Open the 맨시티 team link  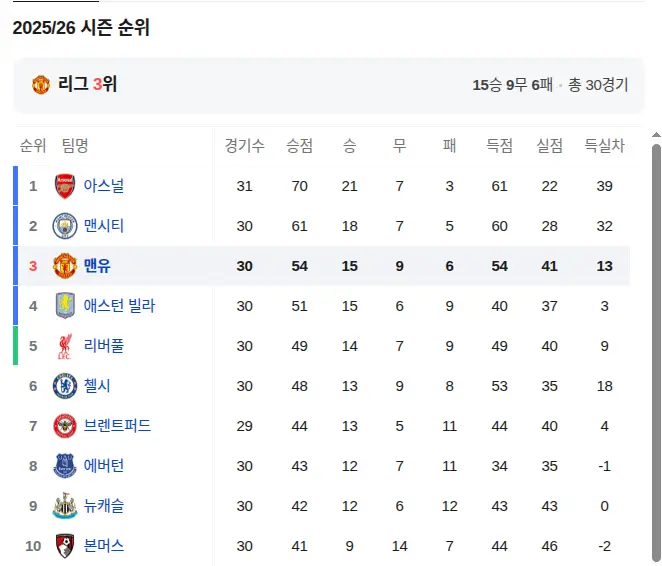point(104,226)
